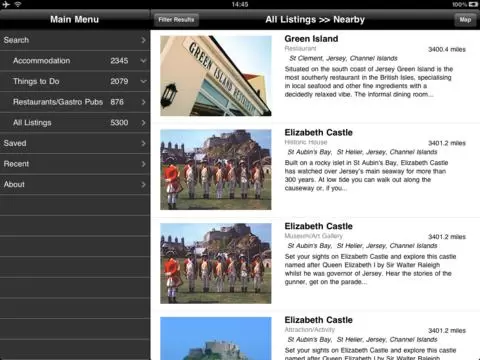480x360 pixels.
Task: Click the Wi-Fi status icon
Action: pos(18,4)
